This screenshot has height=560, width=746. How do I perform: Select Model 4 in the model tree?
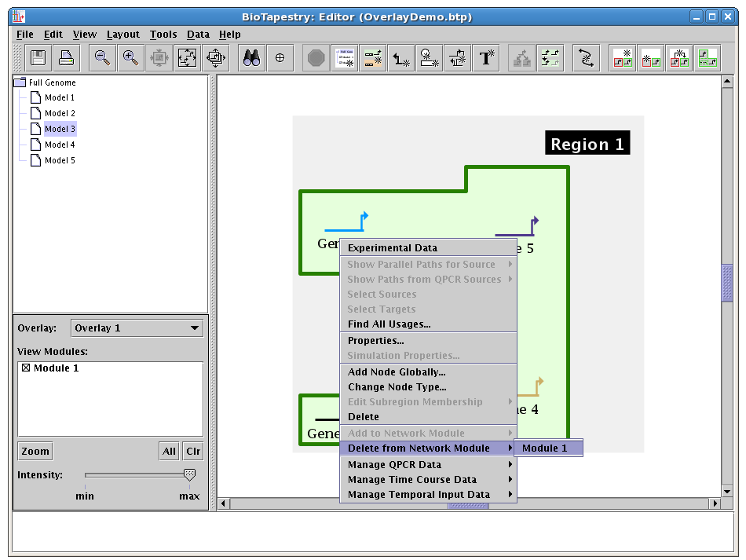[60, 145]
